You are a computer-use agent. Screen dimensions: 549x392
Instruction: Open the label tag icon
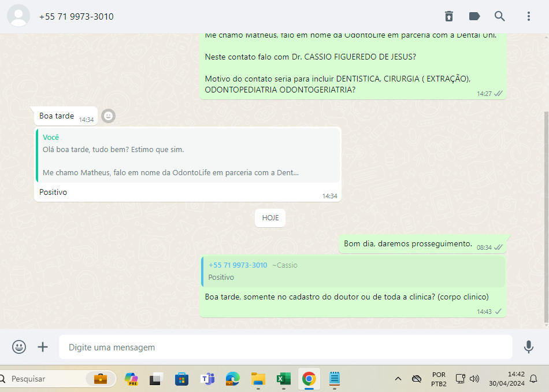coord(474,16)
